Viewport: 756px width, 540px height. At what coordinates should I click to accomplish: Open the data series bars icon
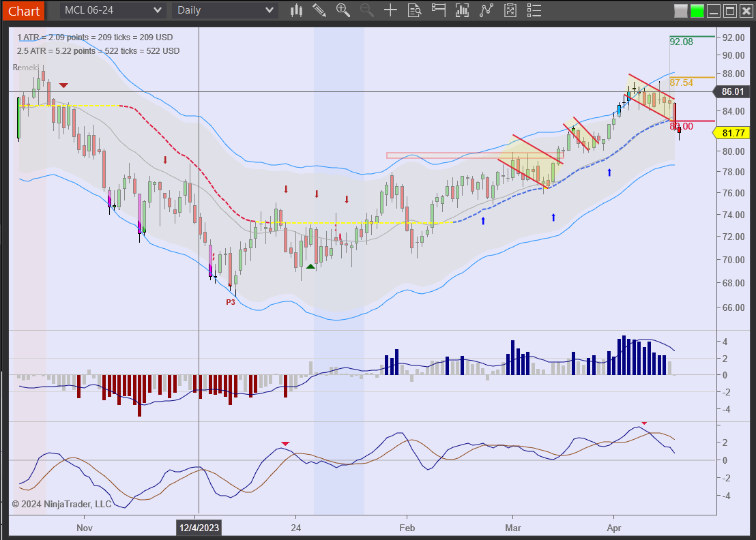[x=462, y=10]
